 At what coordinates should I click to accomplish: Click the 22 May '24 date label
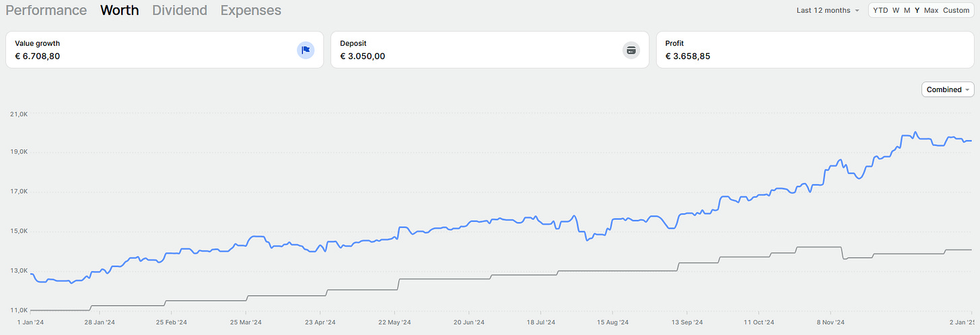(x=394, y=322)
